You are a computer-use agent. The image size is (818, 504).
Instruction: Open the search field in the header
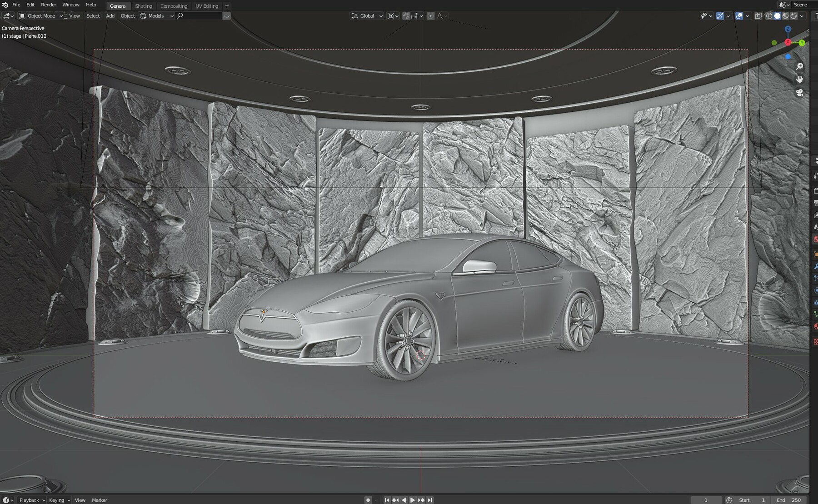pos(200,15)
